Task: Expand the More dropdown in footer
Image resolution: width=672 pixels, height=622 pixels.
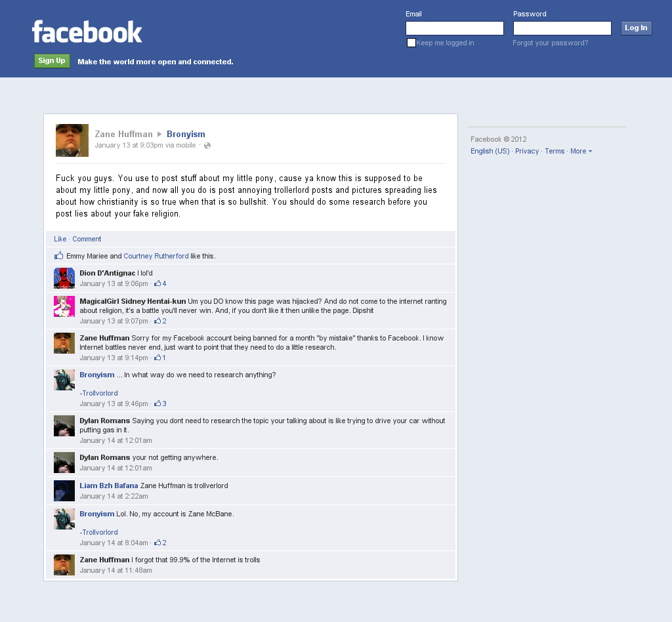Action: [581, 151]
